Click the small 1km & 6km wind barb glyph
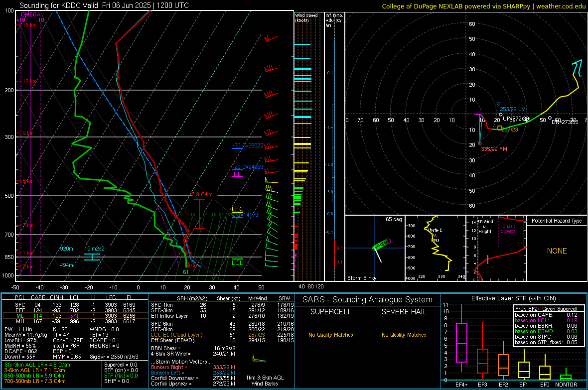This screenshot has height=390, width=588. (x=259, y=359)
